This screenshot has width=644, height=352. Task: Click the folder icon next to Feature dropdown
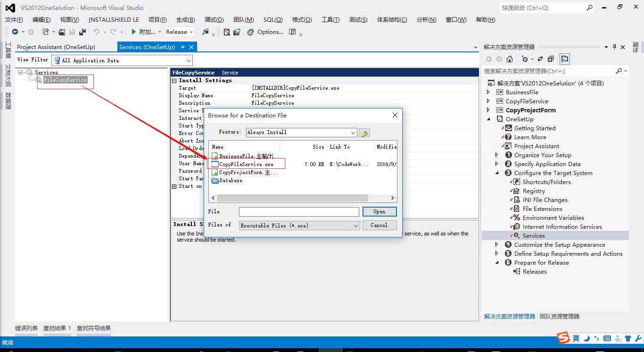[364, 133]
